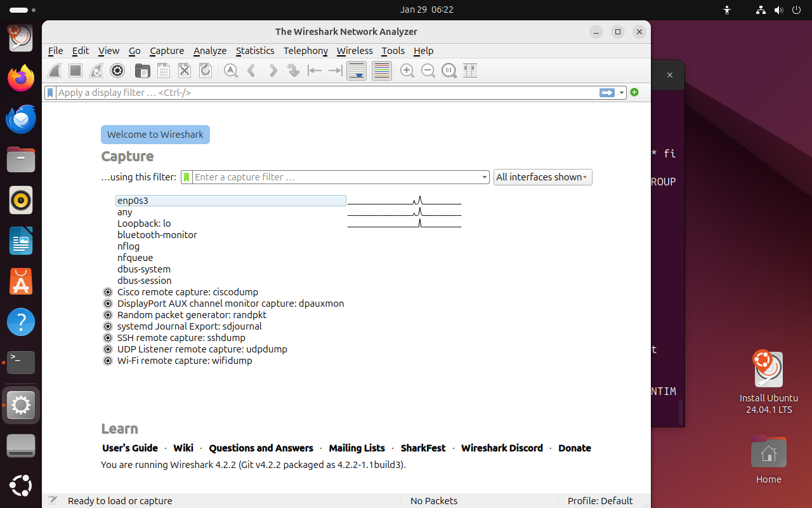The image size is (812, 508).
Task: Open udpdump settings gear icon
Action: tap(108, 349)
